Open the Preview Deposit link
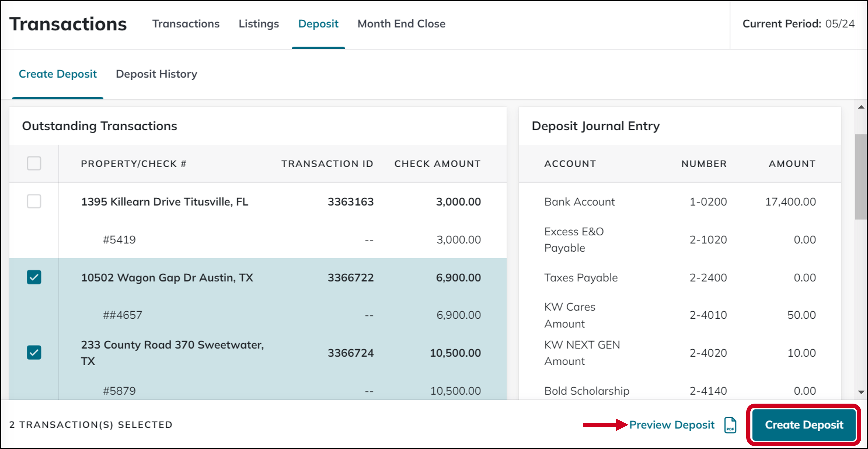The height and width of the screenshot is (449, 868). [x=673, y=425]
